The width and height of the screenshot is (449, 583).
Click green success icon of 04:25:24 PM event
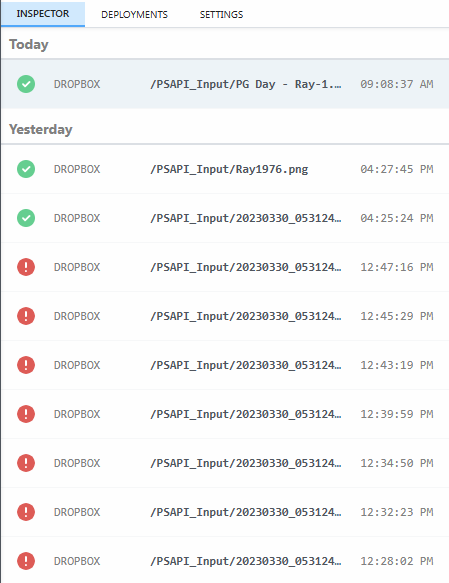(26, 218)
